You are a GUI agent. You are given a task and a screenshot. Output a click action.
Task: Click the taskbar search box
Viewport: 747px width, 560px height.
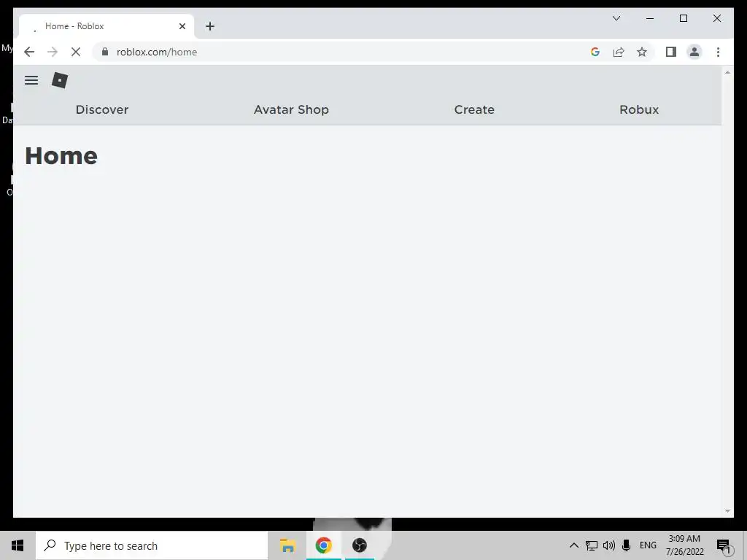point(152,545)
